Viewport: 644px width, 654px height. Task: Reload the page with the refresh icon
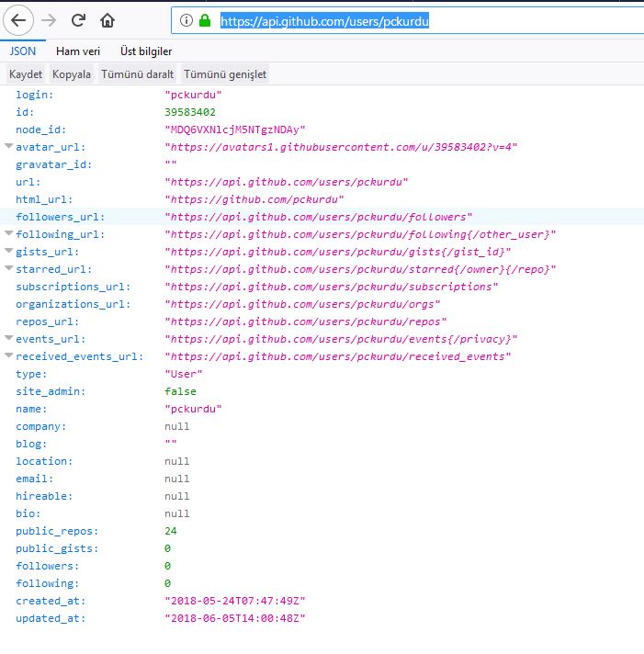(78, 20)
